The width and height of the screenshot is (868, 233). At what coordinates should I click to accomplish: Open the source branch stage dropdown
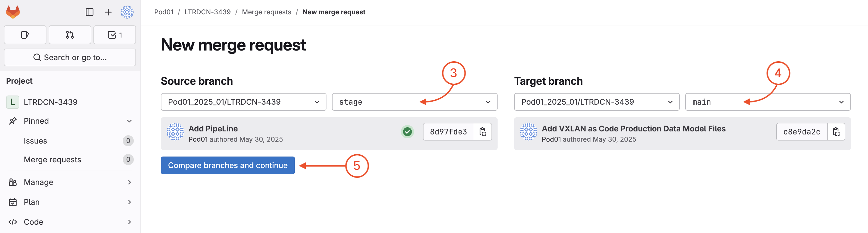tap(414, 102)
